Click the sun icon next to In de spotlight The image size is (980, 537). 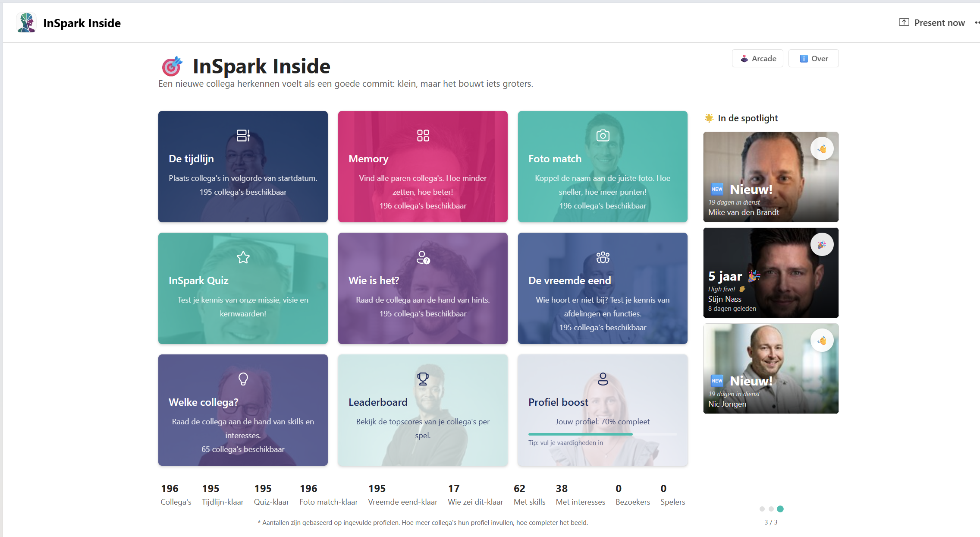pos(709,118)
